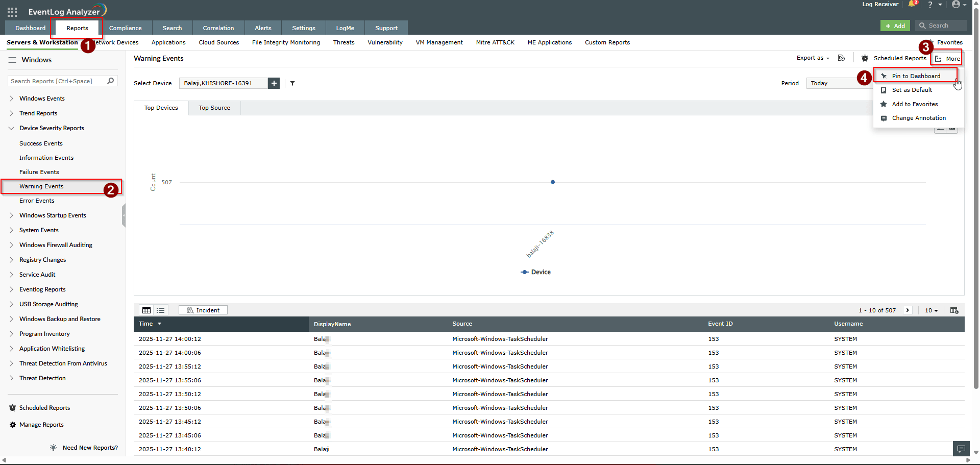
Task: Collapse the left sidebar panel handle
Action: (124, 215)
